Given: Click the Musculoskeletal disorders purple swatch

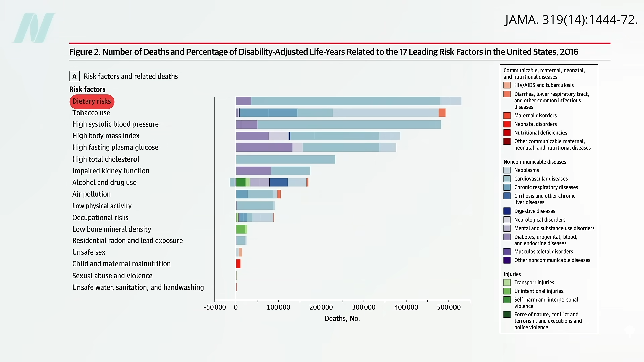Looking at the screenshot, I should pos(507,252).
